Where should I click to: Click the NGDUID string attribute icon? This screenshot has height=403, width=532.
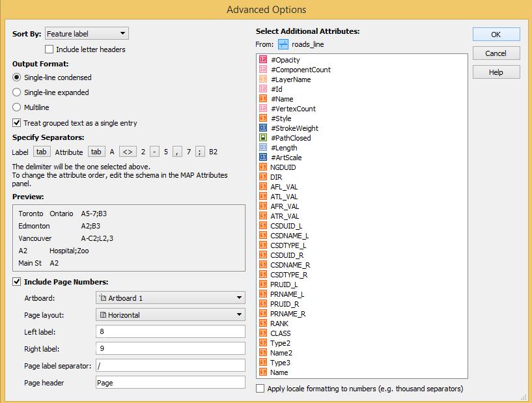[x=263, y=167]
